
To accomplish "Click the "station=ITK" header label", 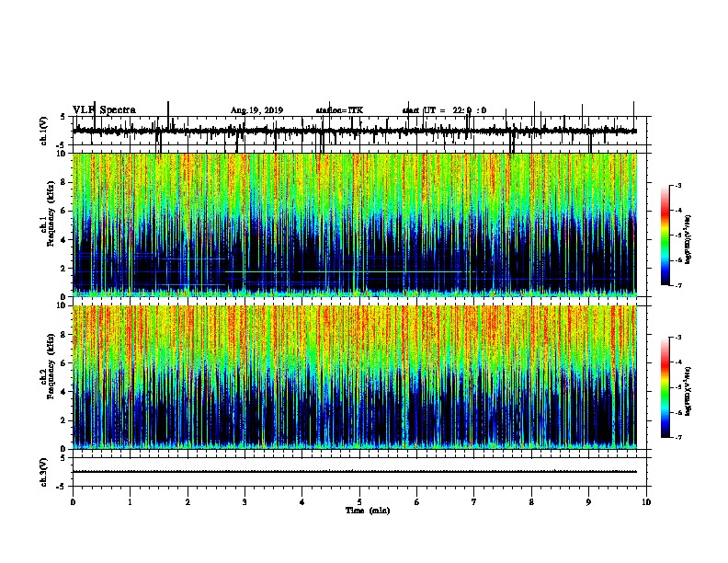I will pyautogui.click(x=339, y=110).
